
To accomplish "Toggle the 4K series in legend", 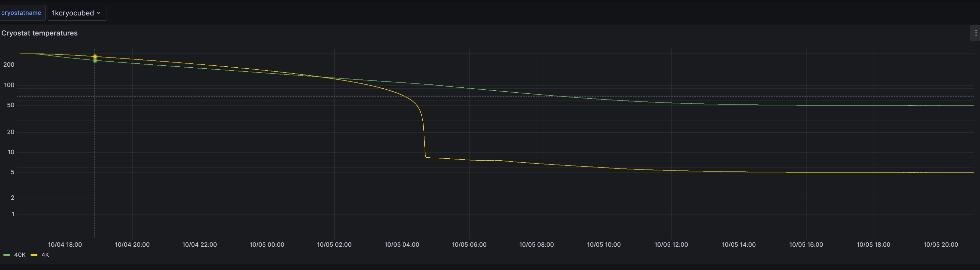I will point(45,255).
